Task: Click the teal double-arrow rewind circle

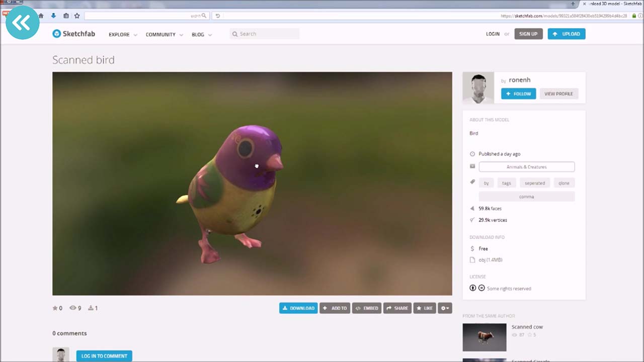Action: (22, 23)
